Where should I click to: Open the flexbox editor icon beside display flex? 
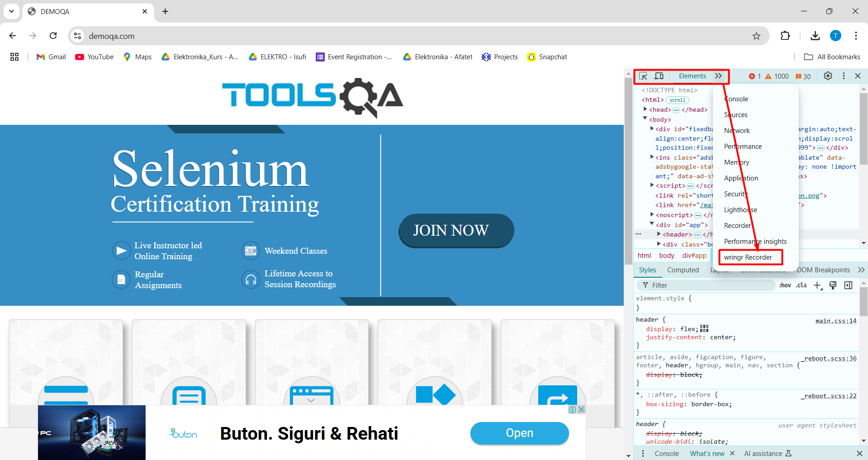tap(704, 329)
